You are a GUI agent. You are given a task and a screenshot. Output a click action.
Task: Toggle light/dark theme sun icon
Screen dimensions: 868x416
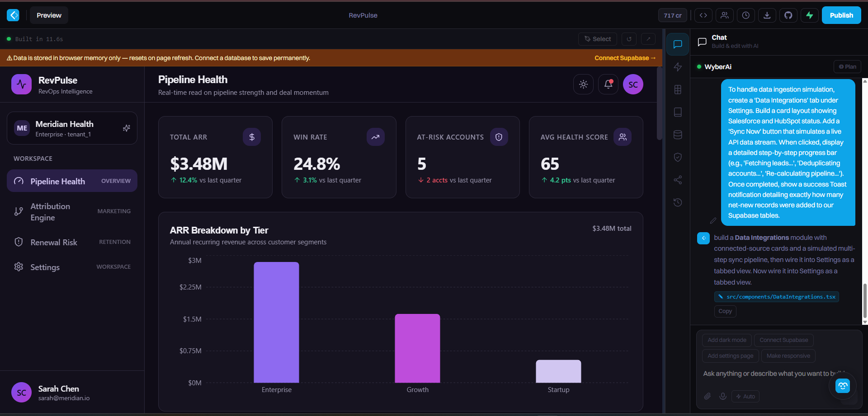[583, 84]
